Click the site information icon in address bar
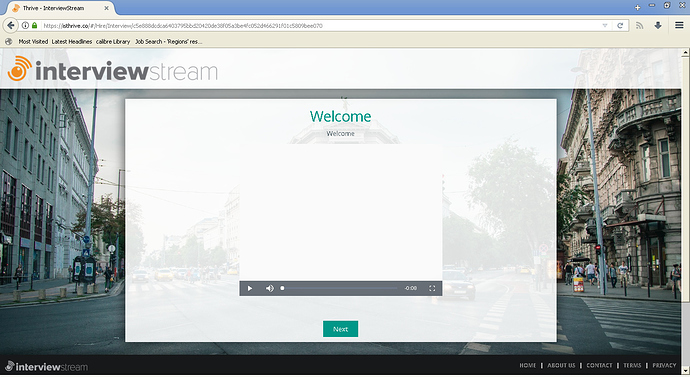The width and height of the screenshot is (690, 377). [x=25, y=26]
